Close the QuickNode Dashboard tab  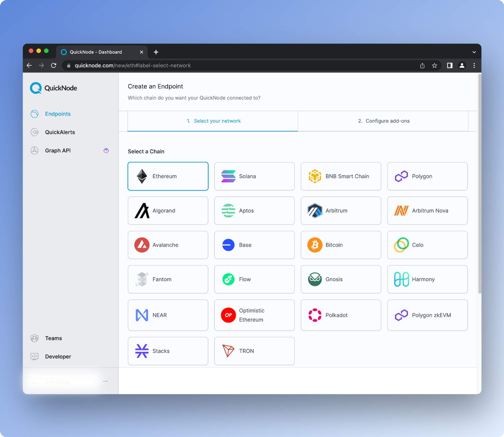[141, 52]
